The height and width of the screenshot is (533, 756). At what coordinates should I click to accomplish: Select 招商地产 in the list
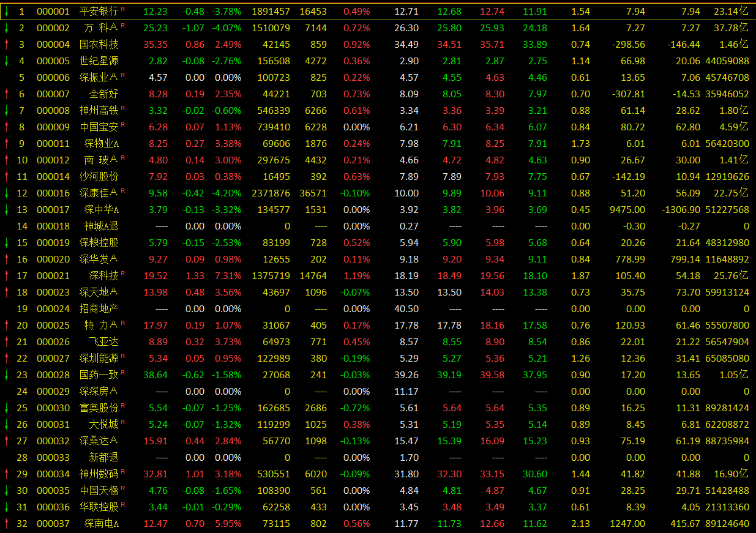click(x=99, y=308)
